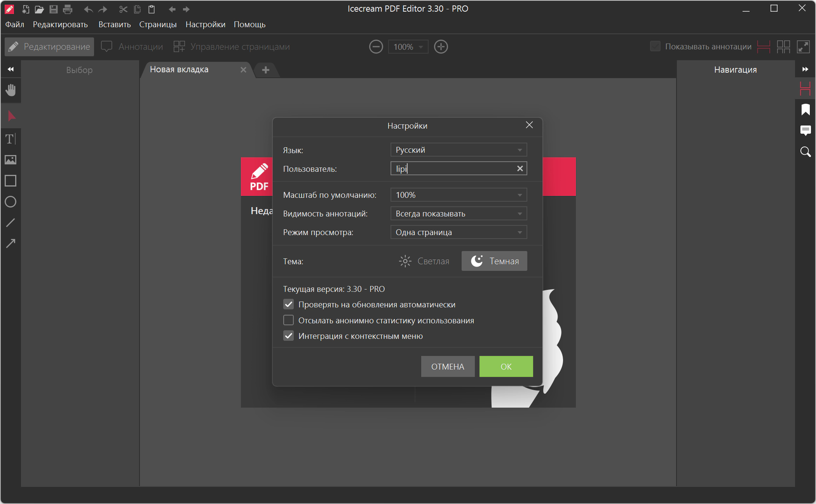Screen dimensions: 816x504
Task: Pick the Rectangle shape tool
Action: [x=10, y=181]
